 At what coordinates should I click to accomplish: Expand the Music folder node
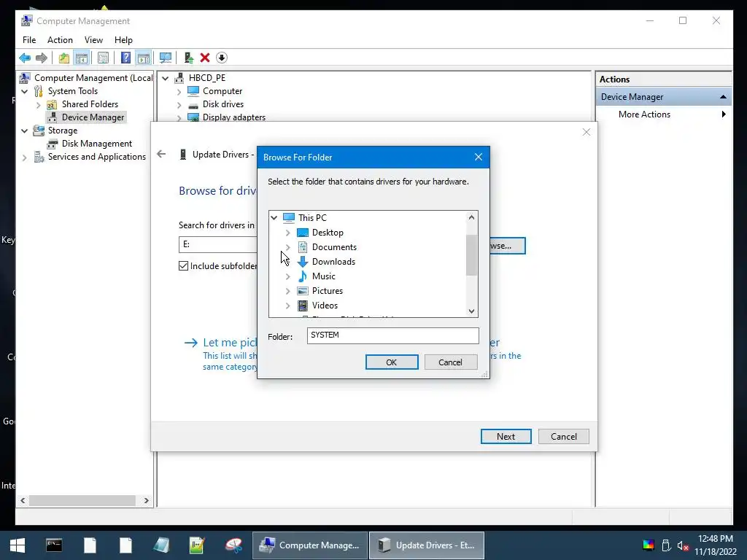pos(287,276)
